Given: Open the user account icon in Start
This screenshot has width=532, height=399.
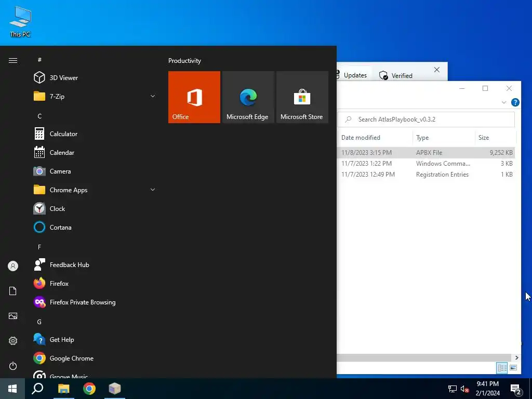Looking at the screenshot, I should (x=13, y=266).
